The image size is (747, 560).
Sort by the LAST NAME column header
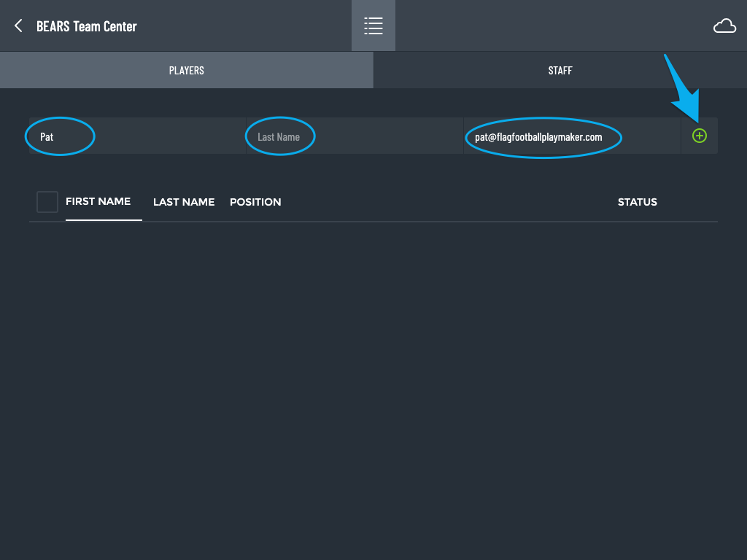184,202
